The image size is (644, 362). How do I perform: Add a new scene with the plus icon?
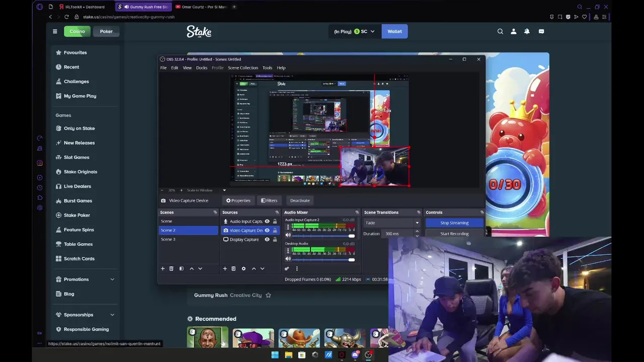[x=163, y=268]
